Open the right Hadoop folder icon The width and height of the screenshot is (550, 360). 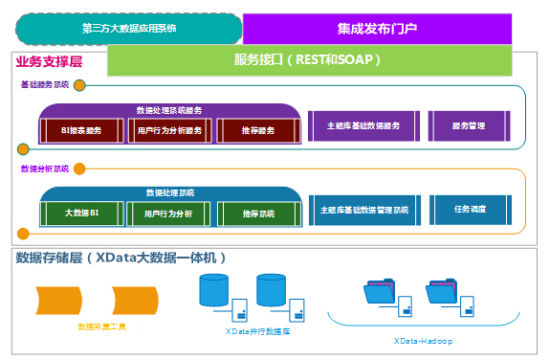click(x=442, y=291)
